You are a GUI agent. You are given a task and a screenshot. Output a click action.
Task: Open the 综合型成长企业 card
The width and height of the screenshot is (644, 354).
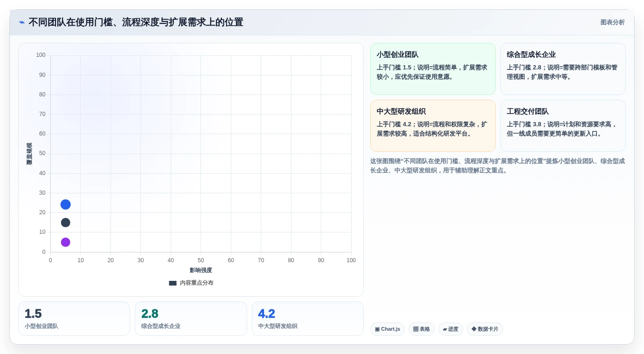563,69
